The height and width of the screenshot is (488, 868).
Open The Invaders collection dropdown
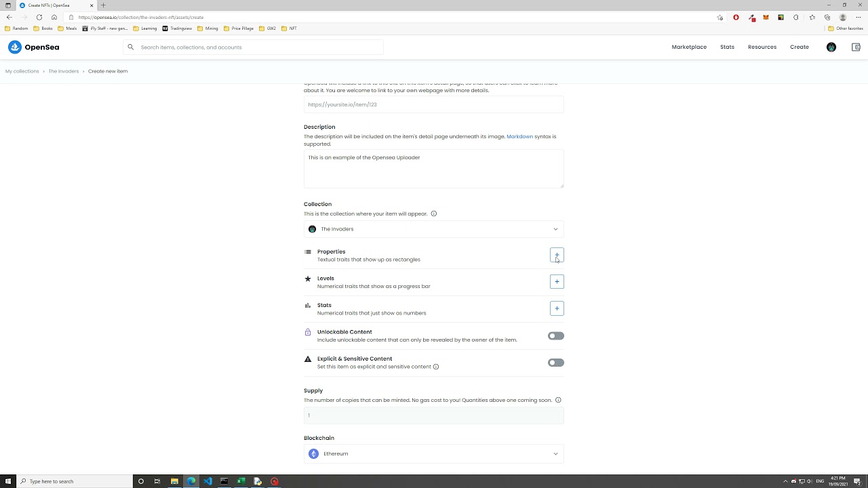pos(434,229)
